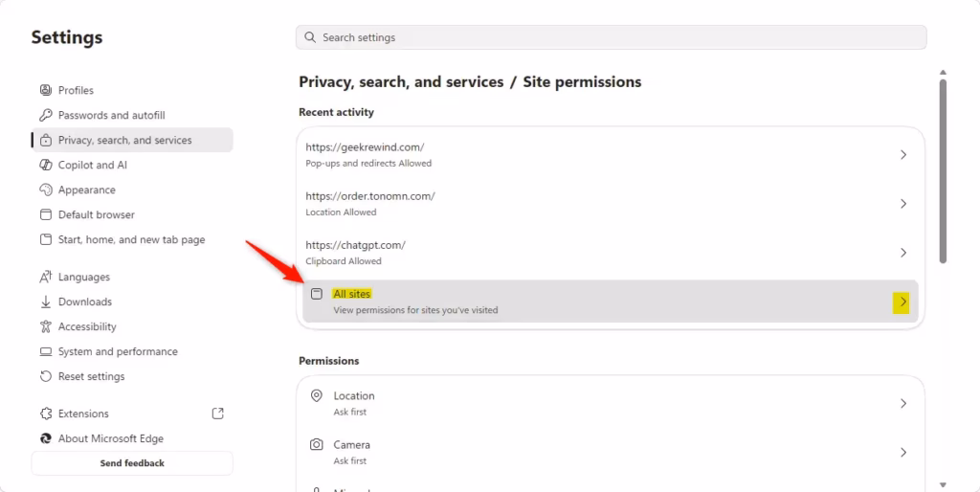Viewport: 980px width, 492px height.
Task: Click the vertical scrollbar thumb
Action: pyautogui.click(x=943, y=170)
